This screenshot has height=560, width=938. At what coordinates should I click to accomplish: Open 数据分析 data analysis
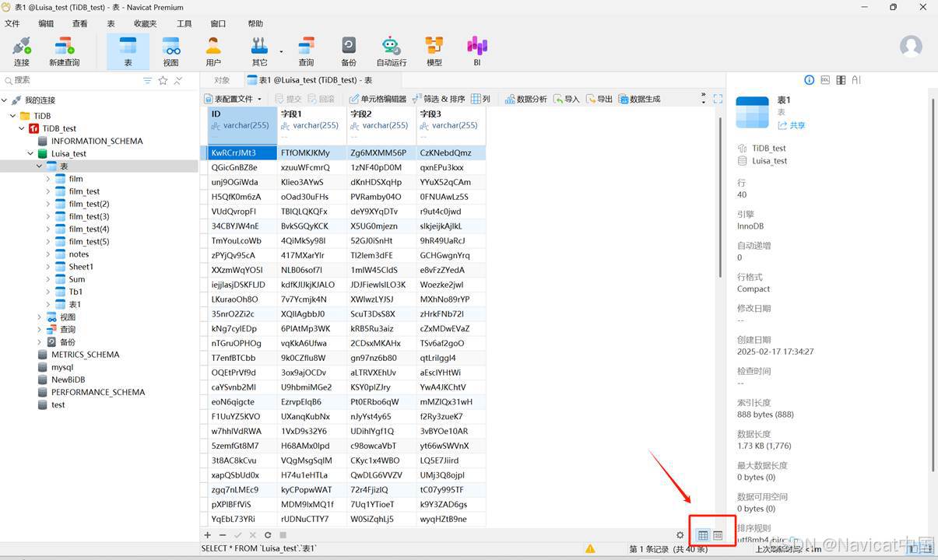coord(525,99)
